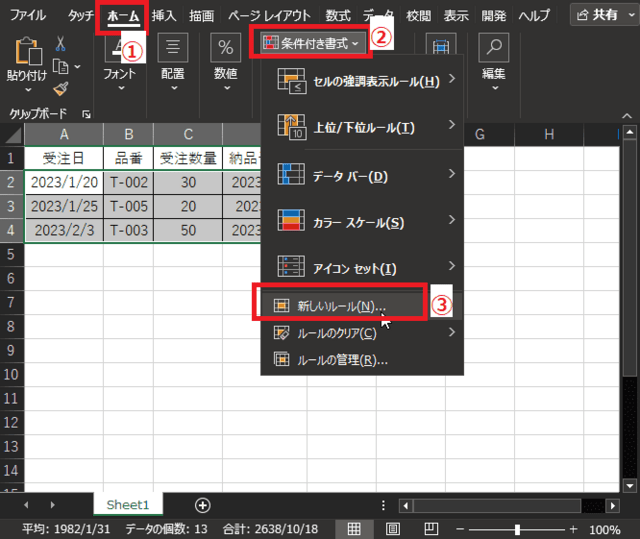Open the Number (数値) percent group

coord(226,58)
